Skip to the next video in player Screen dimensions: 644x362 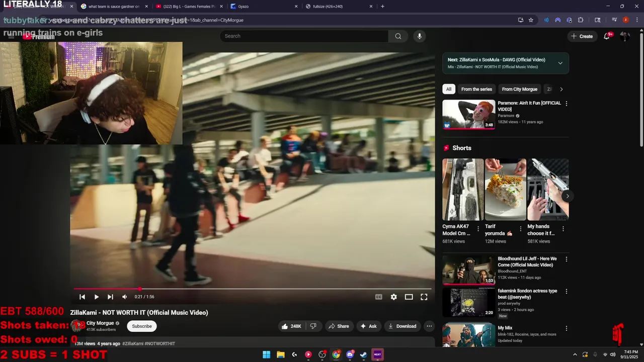(110, 297)
